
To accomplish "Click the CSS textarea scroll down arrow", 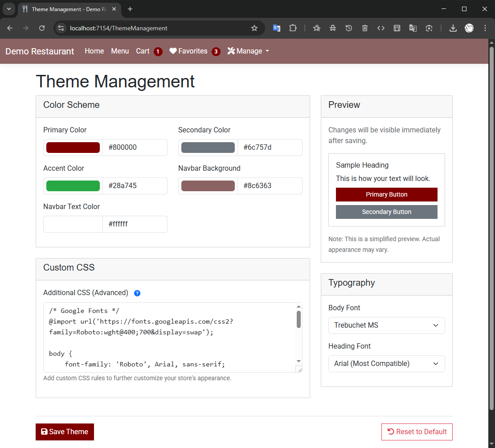I will pyautogui.click(x=299, y=362).
